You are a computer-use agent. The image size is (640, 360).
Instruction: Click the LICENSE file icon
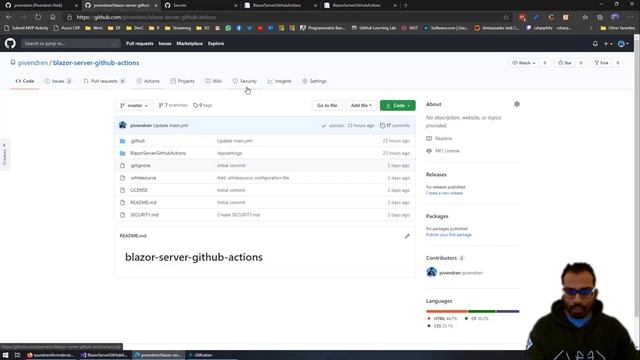[x=122, y=190]
